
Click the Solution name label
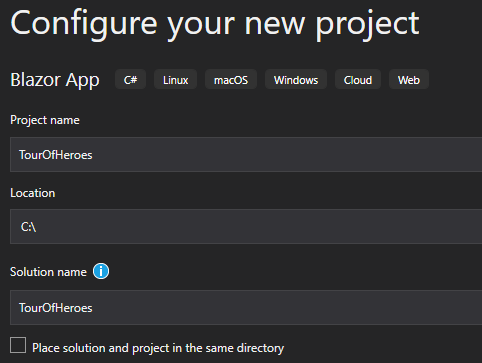point(48,272)
